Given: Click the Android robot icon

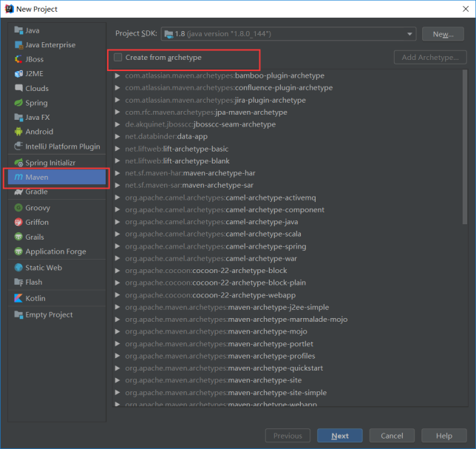Looking at the screenshot, I should tap(18, 132).
